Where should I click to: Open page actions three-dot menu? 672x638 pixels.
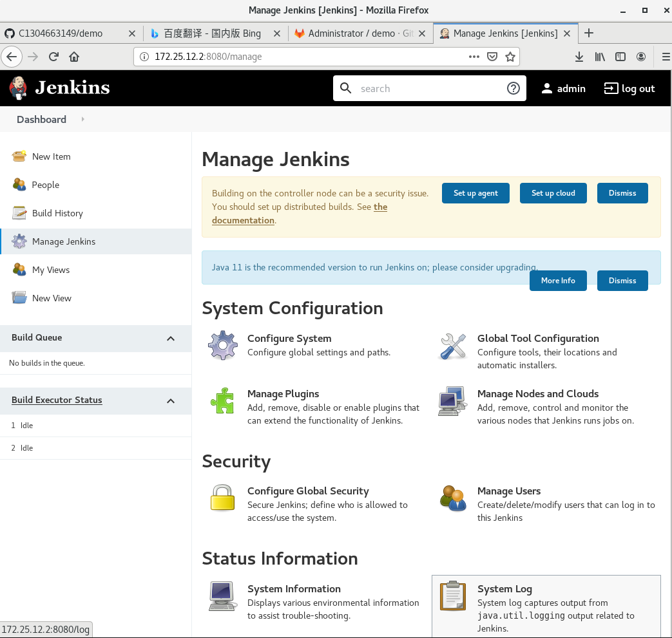tap(474, 57)
